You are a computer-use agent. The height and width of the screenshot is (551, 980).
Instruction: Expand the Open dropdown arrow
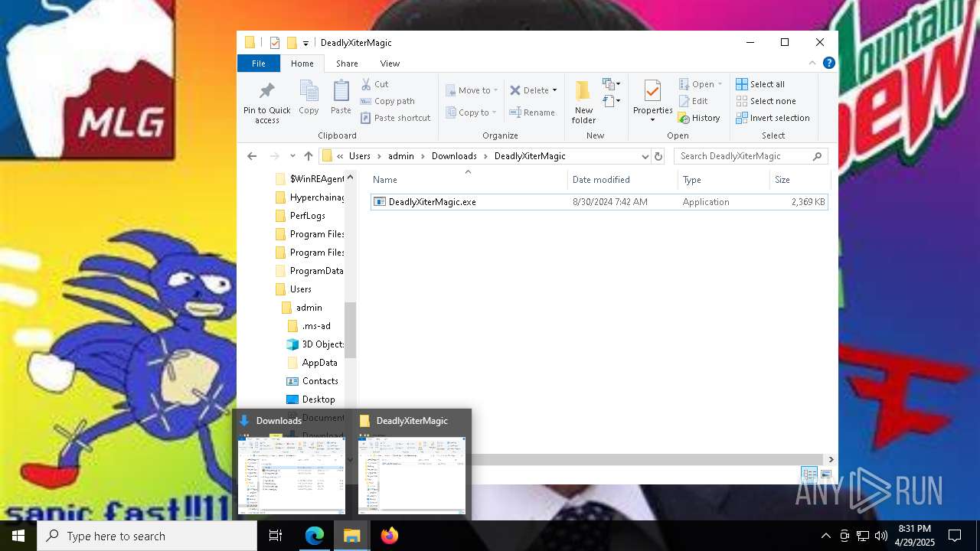(x=720, y=84)
